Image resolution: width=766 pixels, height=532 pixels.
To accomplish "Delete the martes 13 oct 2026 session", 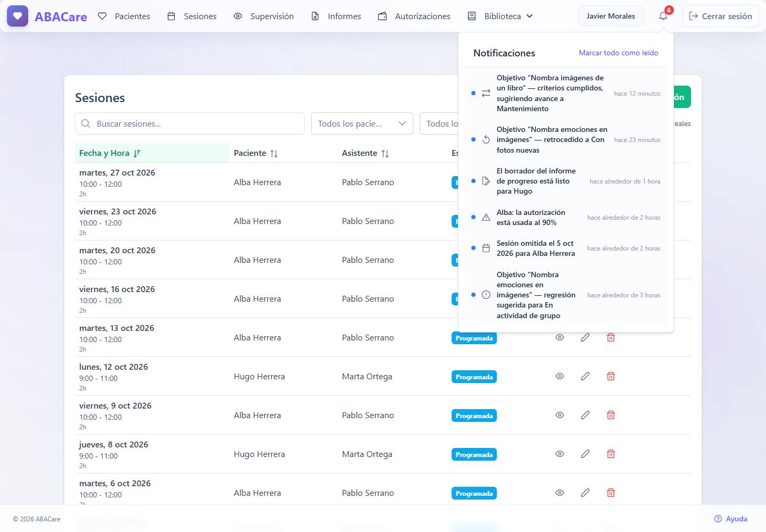I will [611, 337].
